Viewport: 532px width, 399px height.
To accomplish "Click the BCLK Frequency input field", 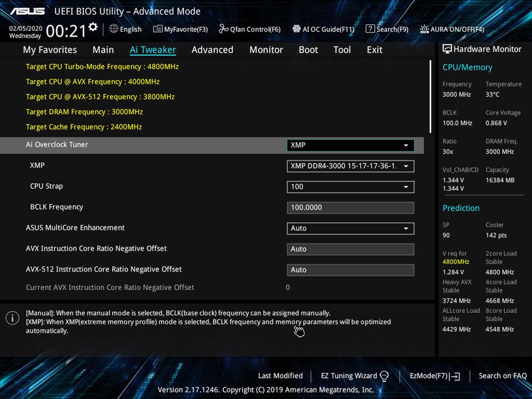I will 350,207.
